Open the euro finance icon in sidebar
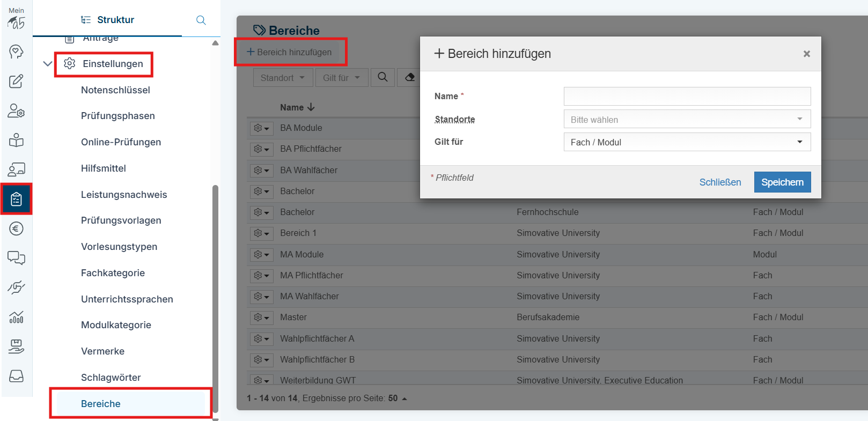Image resolution: width=868 pixels, height=421 pixels. click(16, 229)
